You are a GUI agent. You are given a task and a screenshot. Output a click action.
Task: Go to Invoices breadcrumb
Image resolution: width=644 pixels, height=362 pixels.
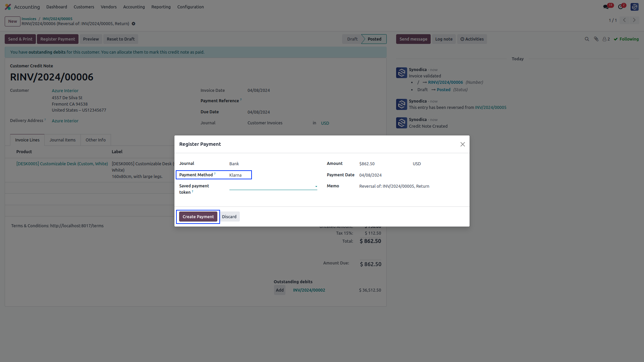29,19
